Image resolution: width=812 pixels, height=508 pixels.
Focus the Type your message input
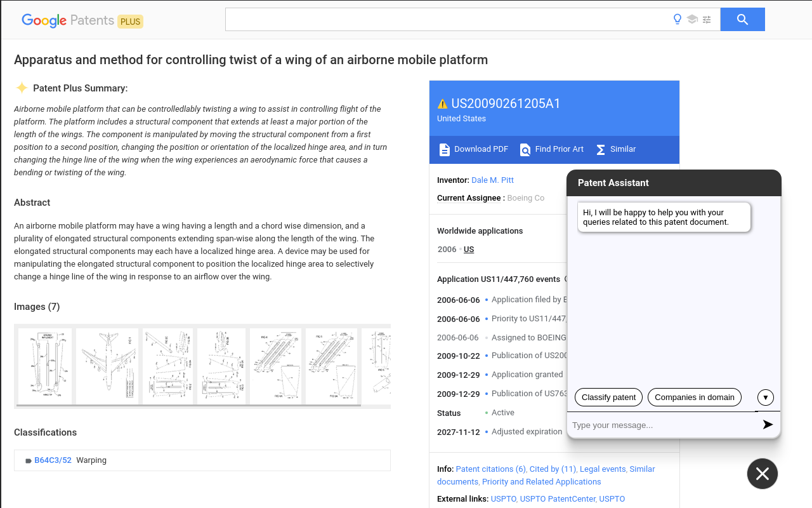pos(663,425)
